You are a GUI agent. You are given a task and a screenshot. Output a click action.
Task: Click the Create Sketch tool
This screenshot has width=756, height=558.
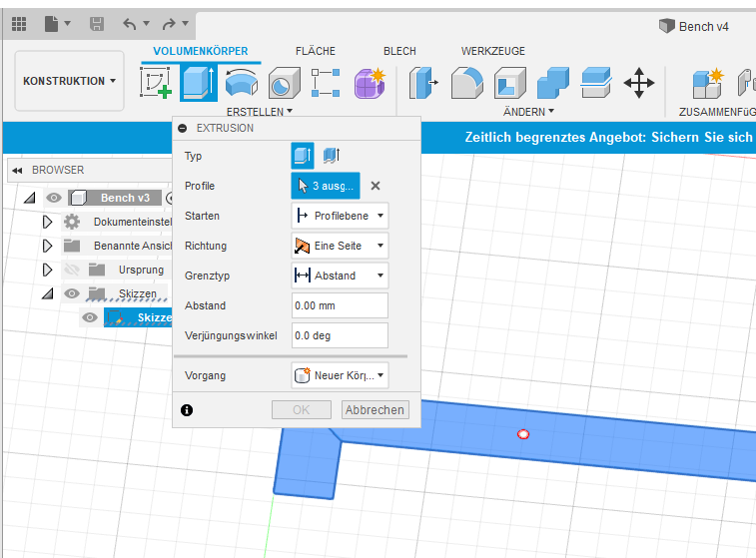(x=156, y=83)
